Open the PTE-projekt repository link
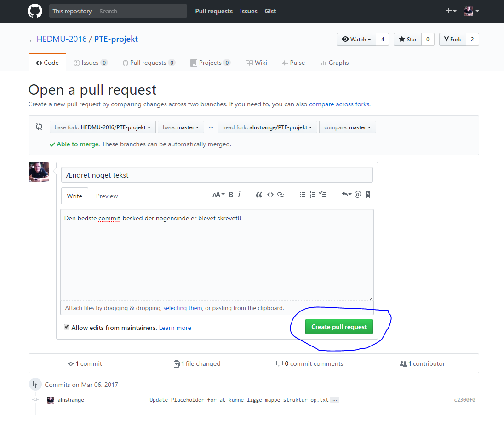Image resolution: width=504 pixels, height=421 pixels. (x=116, y=39)
